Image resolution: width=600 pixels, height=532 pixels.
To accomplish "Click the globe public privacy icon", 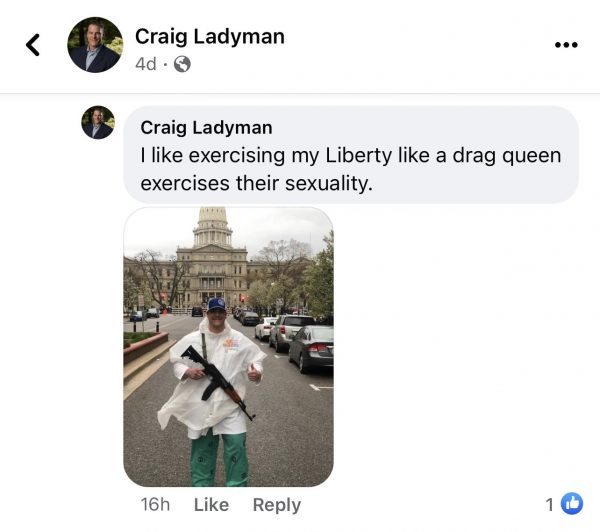I will click(182, 64).
